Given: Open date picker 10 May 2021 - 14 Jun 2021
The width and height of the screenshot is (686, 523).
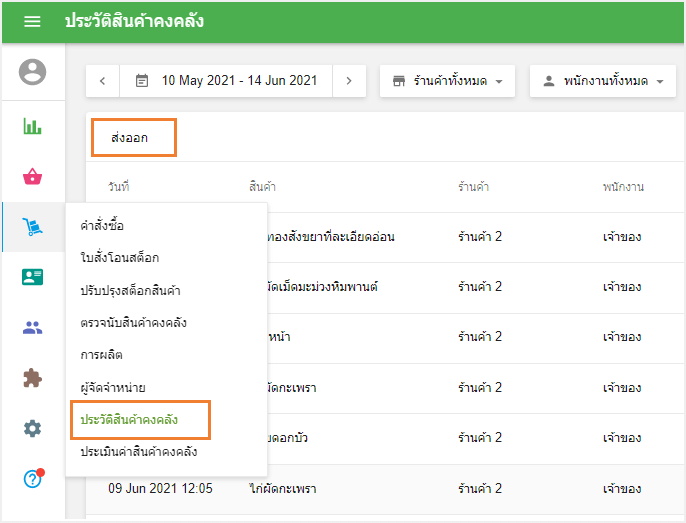Looking at the screenshot, I should [226, 81].
